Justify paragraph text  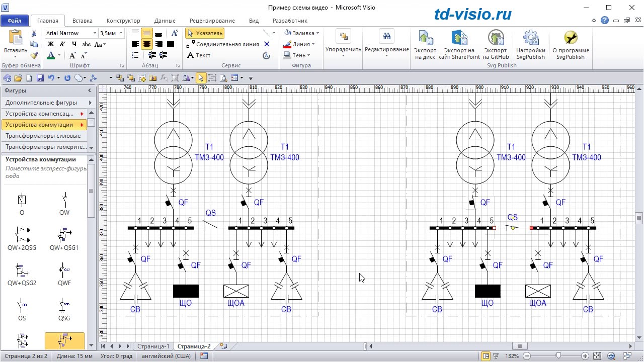171,44
